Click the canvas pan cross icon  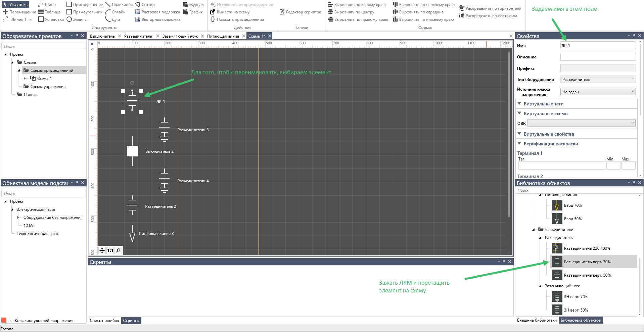[102, 250]
